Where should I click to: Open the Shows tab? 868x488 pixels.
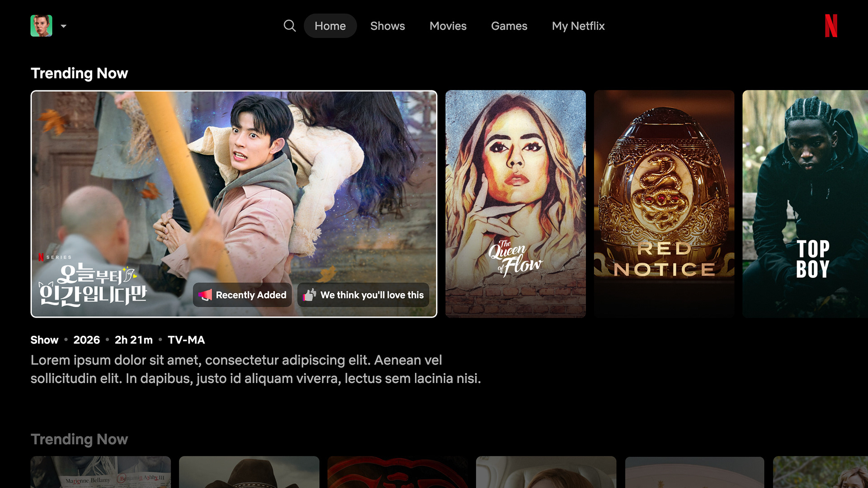click(x=387, y=26)
